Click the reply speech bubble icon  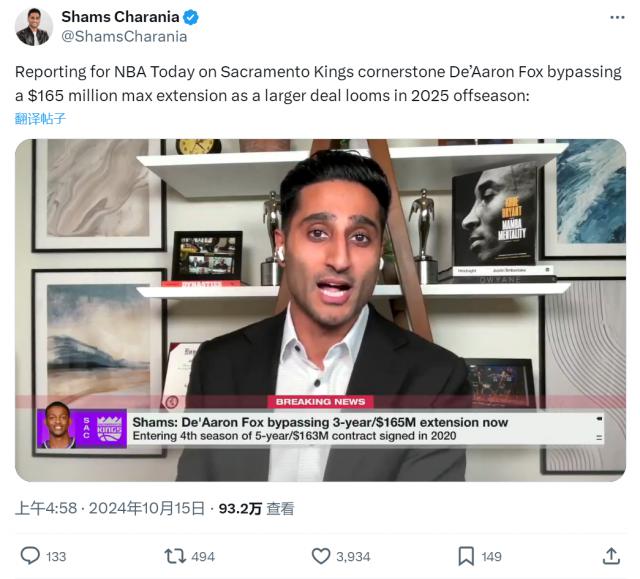[x=30, y=556]
